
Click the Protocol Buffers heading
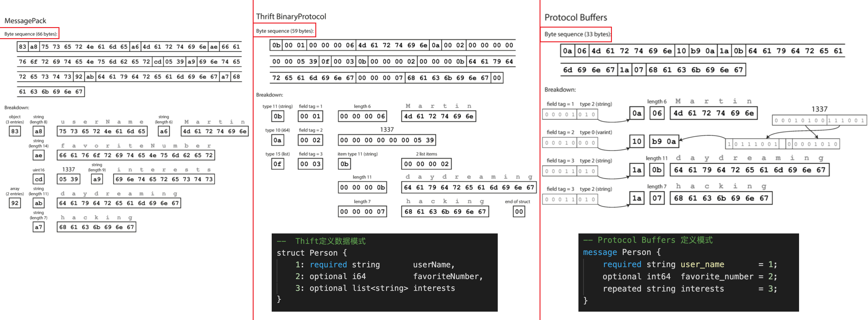click(x=576, y=18)
